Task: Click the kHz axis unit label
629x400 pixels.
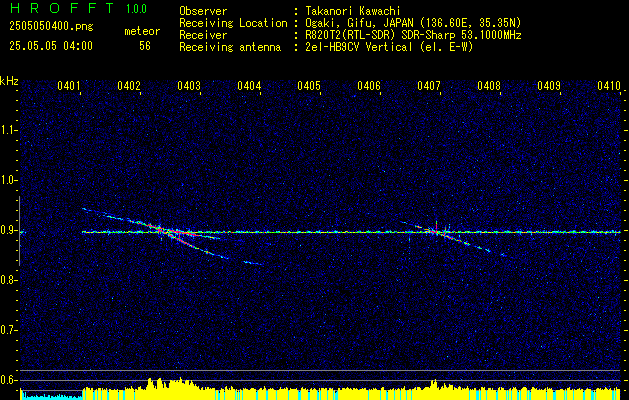Action: click(9, 81)
